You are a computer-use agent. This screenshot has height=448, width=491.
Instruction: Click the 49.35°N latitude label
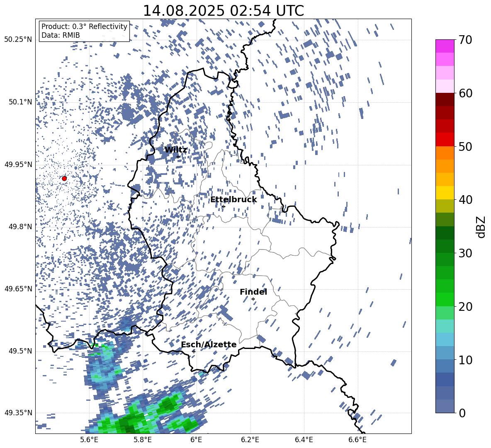coord(18,413)
